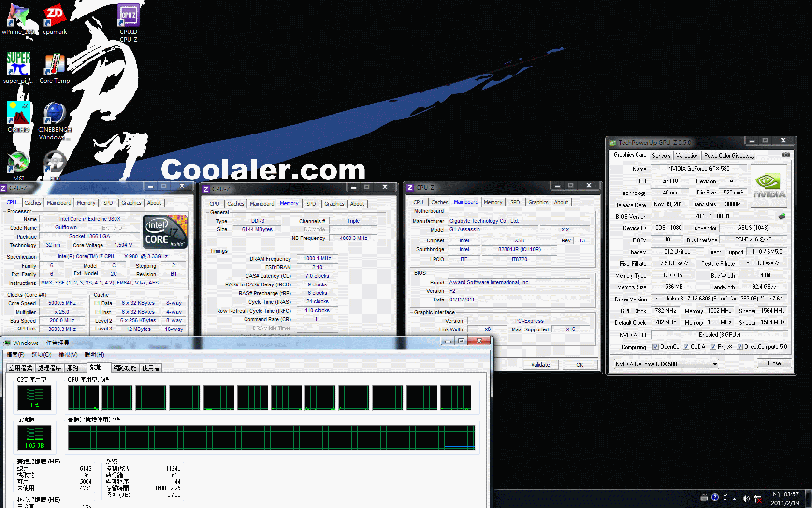Switch to 應用程式 tab in Task Manager
Image resolution: width=812 pixels, height=508 pixels.
(x=21, y=368)
